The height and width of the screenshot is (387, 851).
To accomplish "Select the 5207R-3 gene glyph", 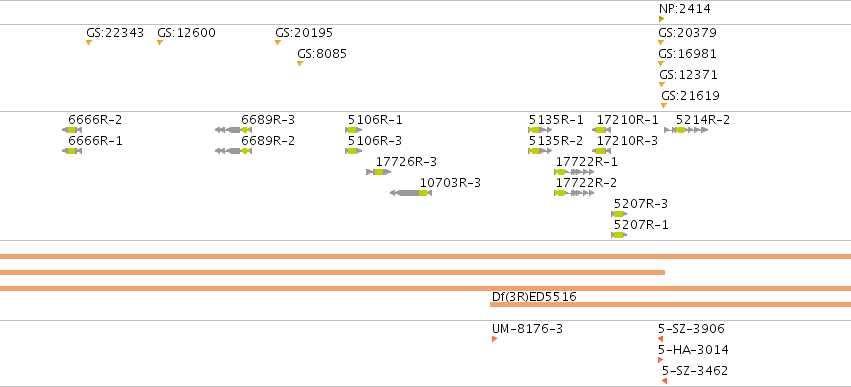I will point(619,214).
